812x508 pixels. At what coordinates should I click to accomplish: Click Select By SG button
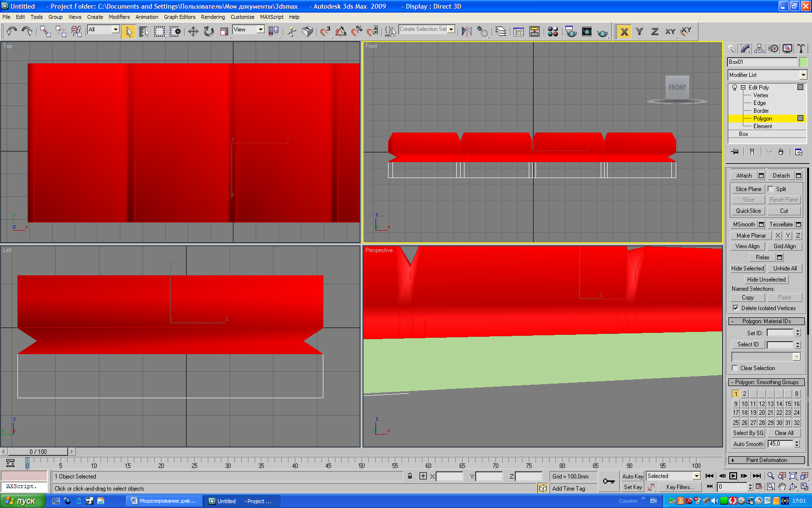click(x=748, y=433)
